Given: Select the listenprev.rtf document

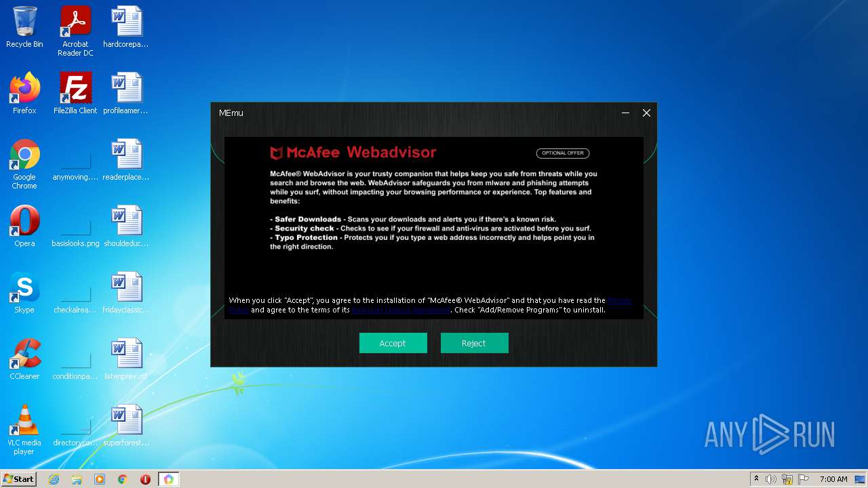Looking at the screenshot, I should click(x=126, y=359).
